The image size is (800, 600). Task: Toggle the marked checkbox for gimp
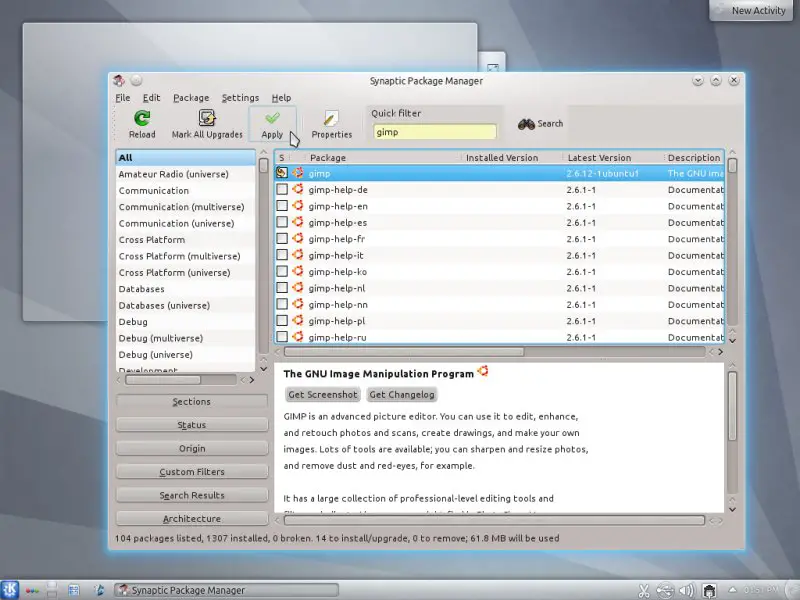click(x=282, y=173)
